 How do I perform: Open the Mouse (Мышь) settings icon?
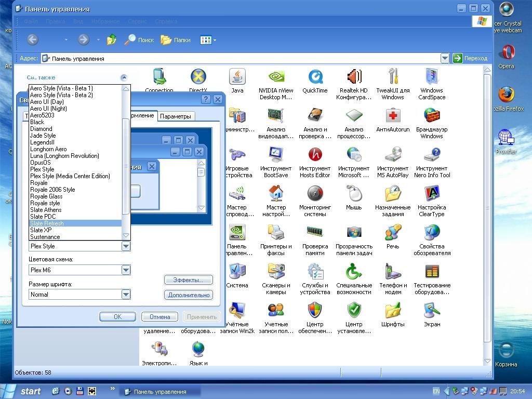click(354, 194)
